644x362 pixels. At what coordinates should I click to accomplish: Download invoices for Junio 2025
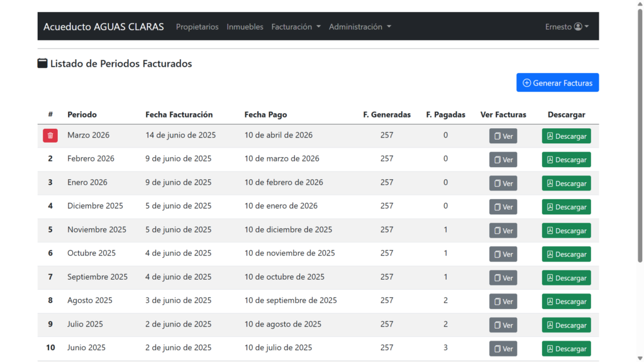(566, 349)
